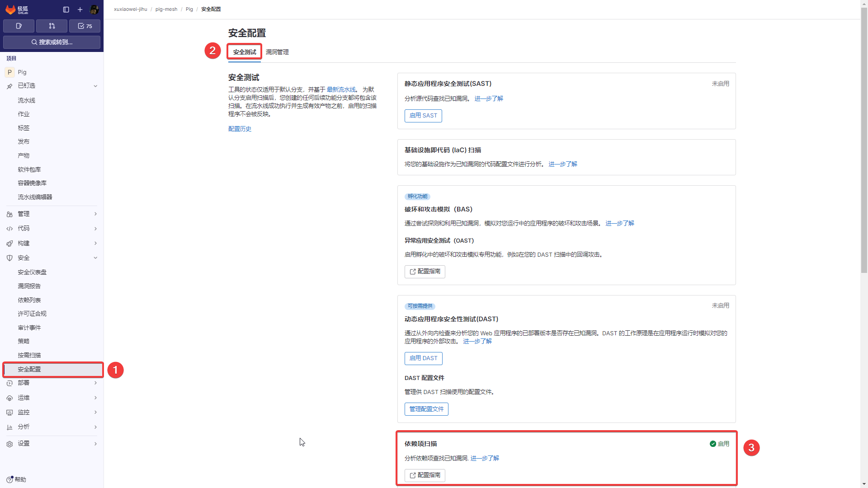Open the merge requests icon button
The width and height of the screenshot is (868, 488).
(52, 26)
